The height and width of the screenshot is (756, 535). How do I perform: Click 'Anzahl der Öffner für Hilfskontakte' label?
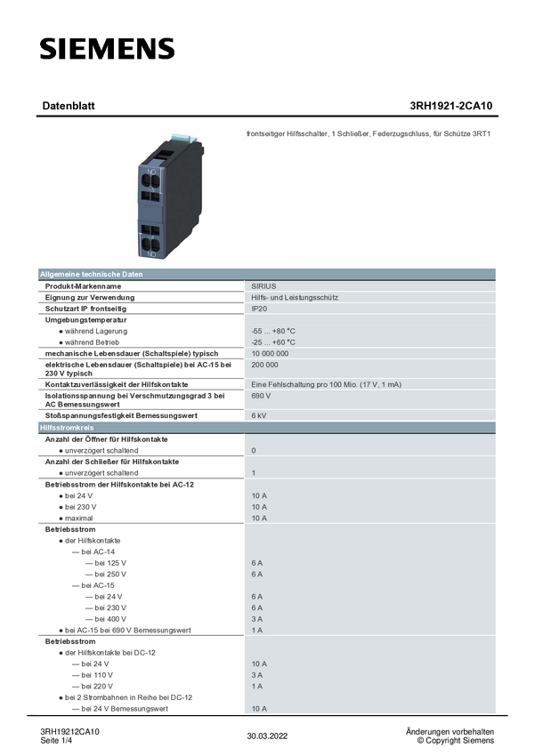click(x=106, y=439)
